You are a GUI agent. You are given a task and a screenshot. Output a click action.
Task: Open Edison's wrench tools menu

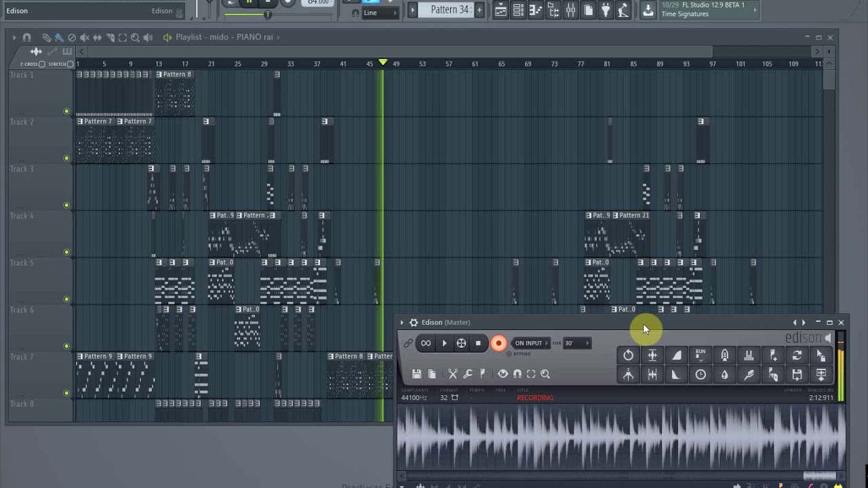(467, 374)
